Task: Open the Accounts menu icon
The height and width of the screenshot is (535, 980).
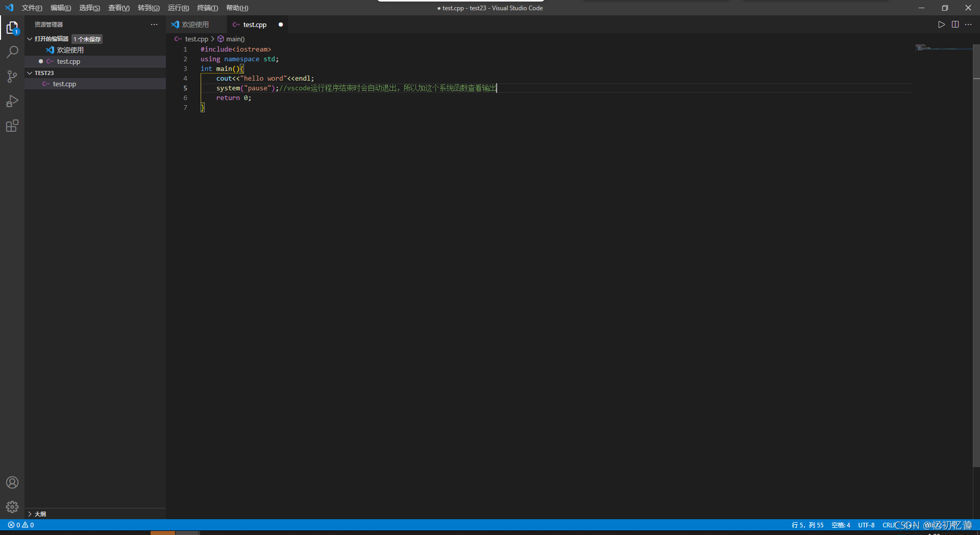Action: point(12,482)
